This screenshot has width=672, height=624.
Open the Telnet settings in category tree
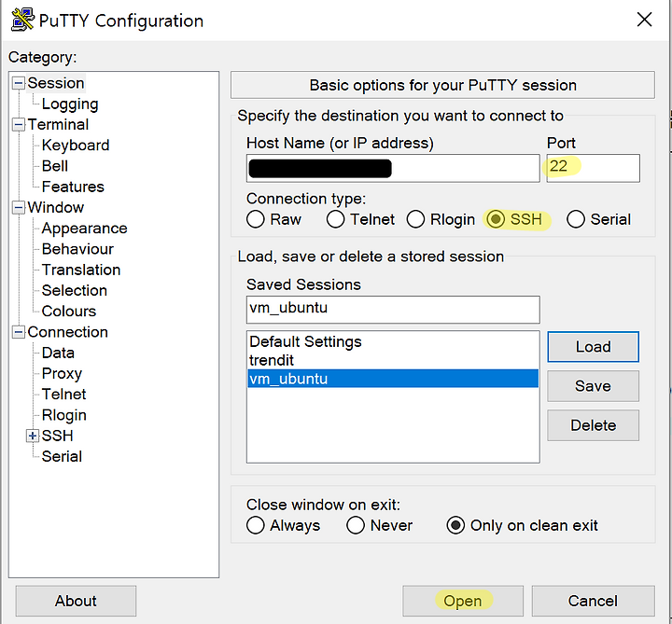pos(63,395)
